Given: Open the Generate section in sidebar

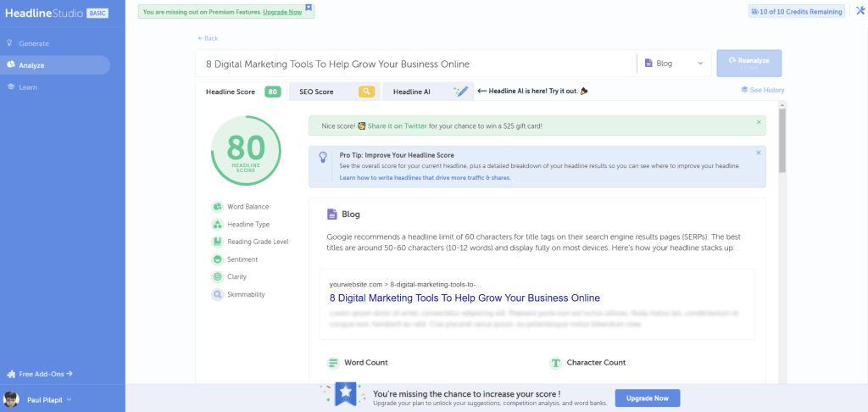Looking at the screenshot, I should click(x=34, y=43).
